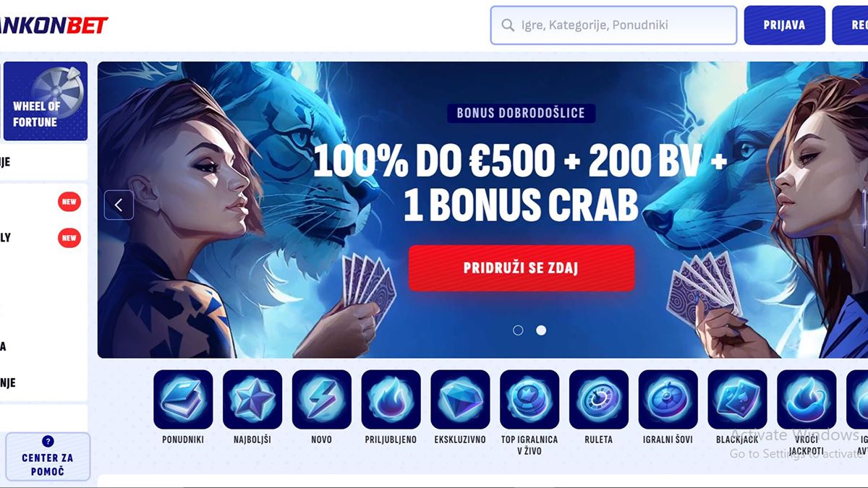Focus the Igre, Kategorije, Ponudniki search field
This screenshot has width=868, height=488.
pyautogui.click(x=614, y=25)
